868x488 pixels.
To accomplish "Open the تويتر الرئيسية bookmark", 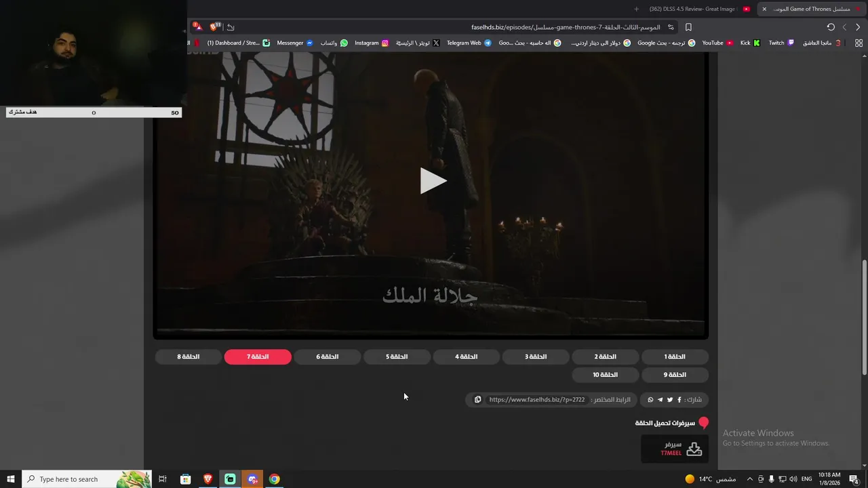I will click(x=418, y=43).
